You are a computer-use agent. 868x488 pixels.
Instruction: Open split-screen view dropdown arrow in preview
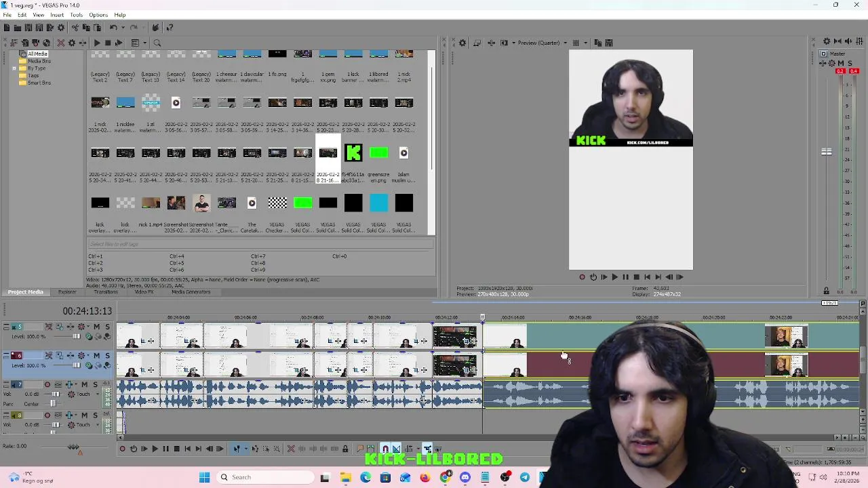513,43
